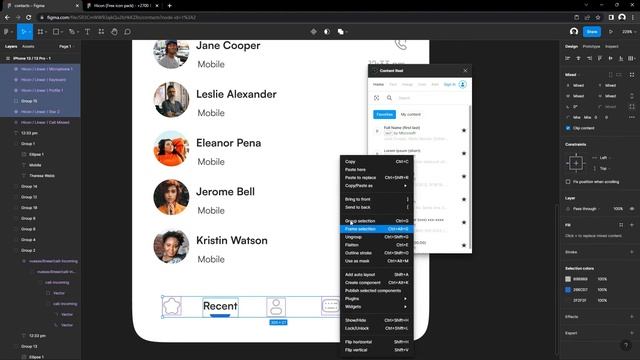Click the Align vertical centers icon

[x=611, y=58]
